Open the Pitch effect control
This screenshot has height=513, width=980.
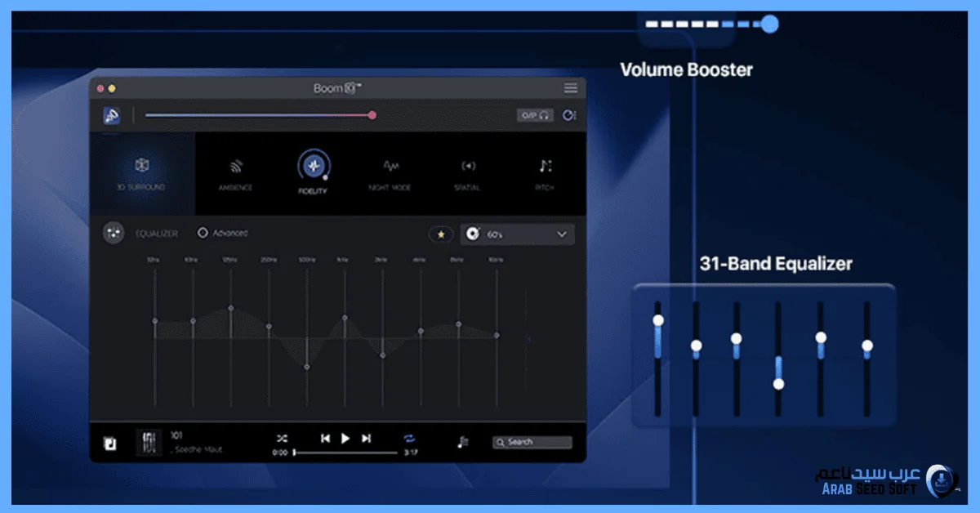click(544, 166)
